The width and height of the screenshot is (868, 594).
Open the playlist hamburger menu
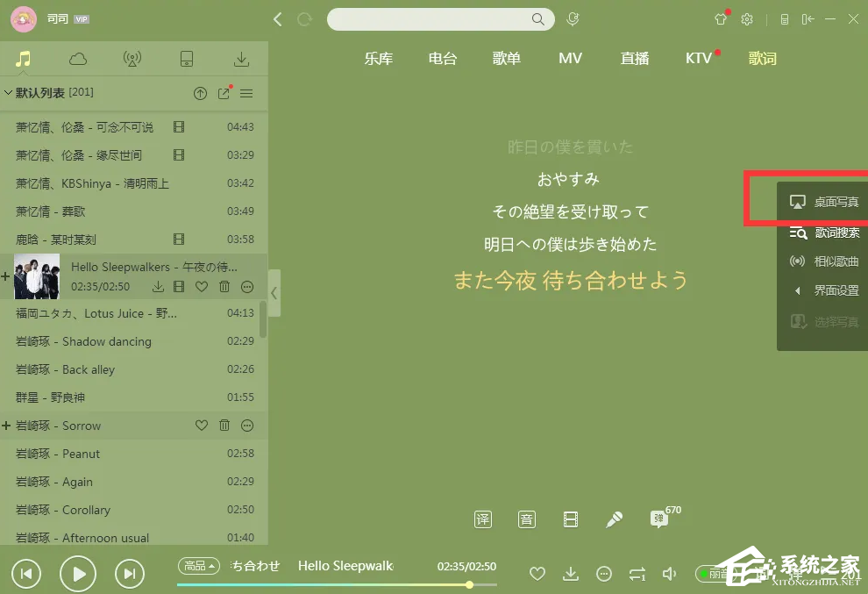(246, 93)
